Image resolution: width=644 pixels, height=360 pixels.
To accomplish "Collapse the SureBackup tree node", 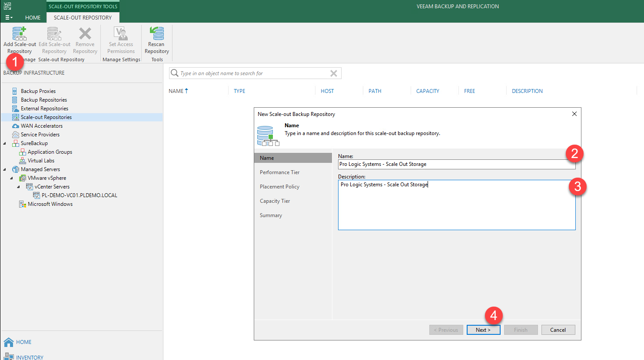I will [5, 143].
